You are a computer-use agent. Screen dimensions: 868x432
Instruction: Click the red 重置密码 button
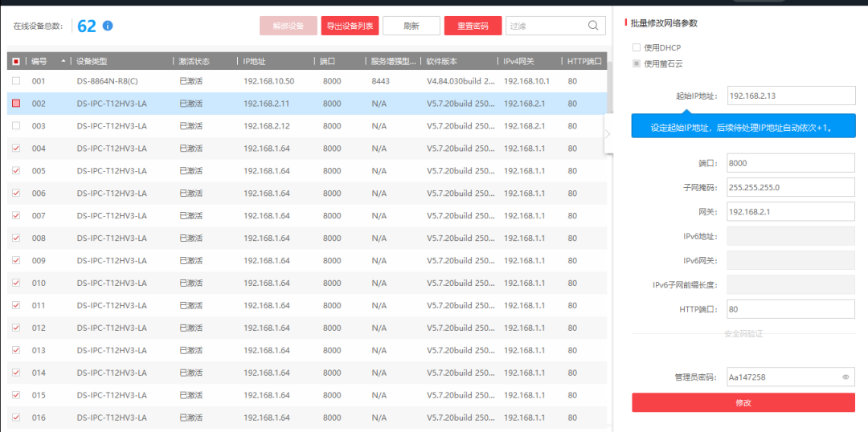point(473,26)
